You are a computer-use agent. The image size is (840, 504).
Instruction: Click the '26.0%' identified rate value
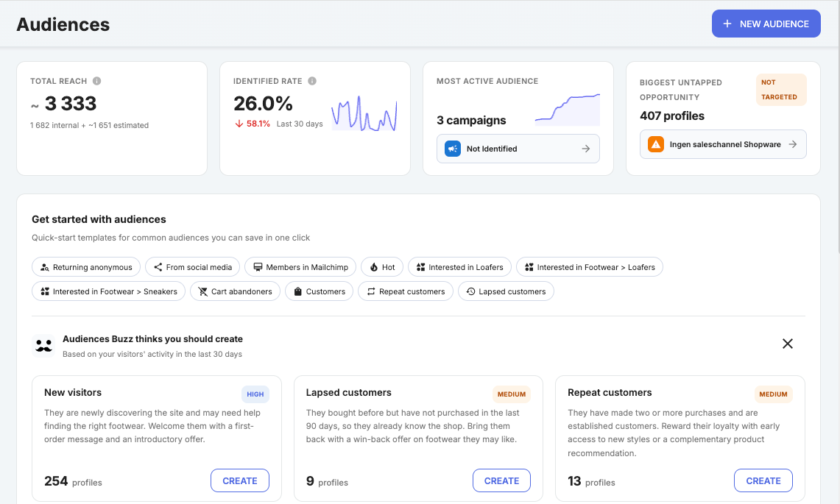point(263,103)
